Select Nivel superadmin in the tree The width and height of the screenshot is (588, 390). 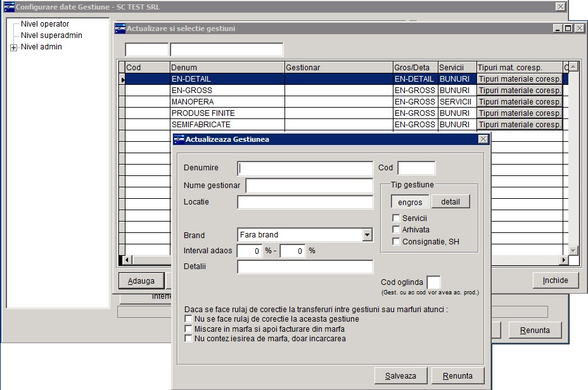click(x=51, y=35)
